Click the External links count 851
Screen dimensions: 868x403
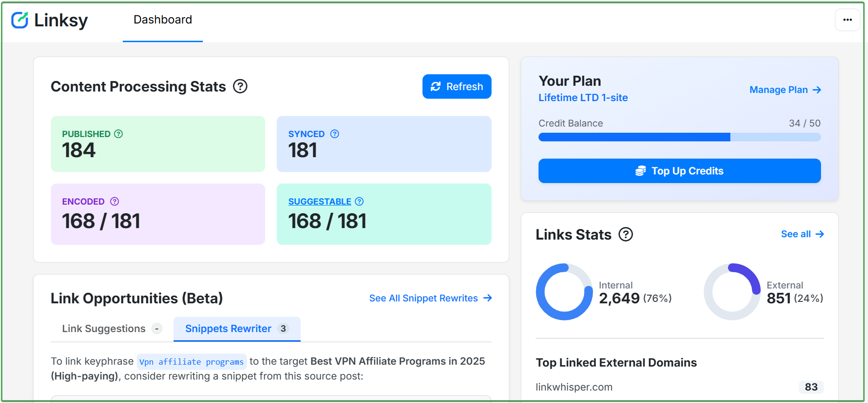click(779, 298)
